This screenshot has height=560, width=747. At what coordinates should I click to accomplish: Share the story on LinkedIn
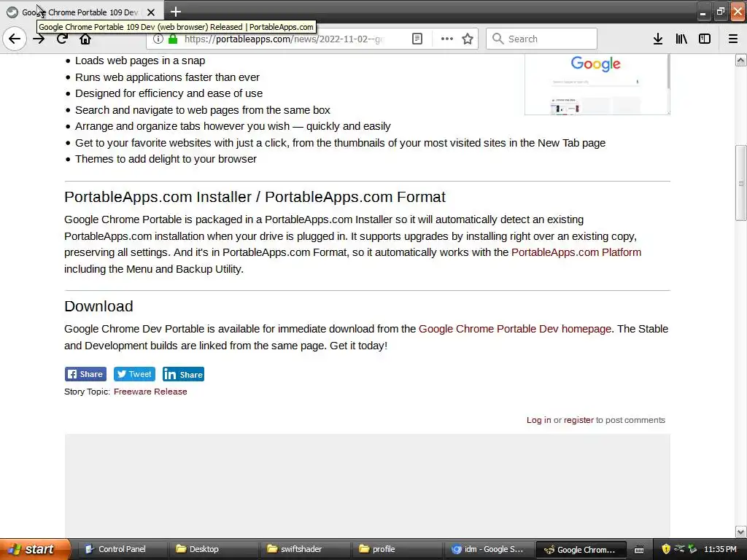(x=183, y=374)
